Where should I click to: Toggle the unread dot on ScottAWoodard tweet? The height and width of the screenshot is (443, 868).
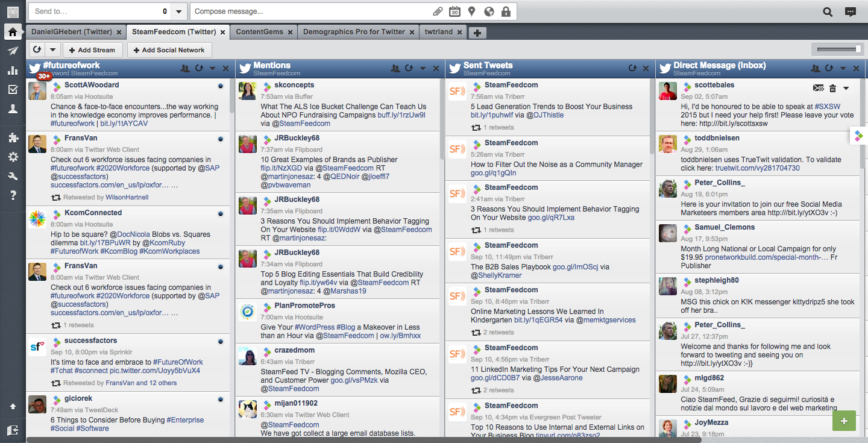[x=221, y=86]
